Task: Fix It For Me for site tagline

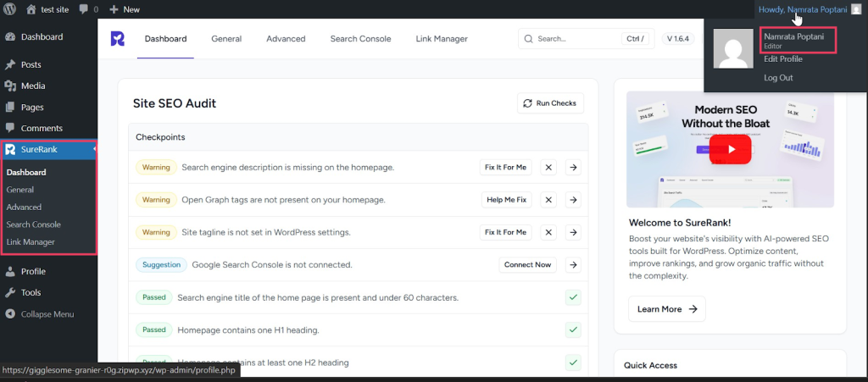Action: click(505, 232)
